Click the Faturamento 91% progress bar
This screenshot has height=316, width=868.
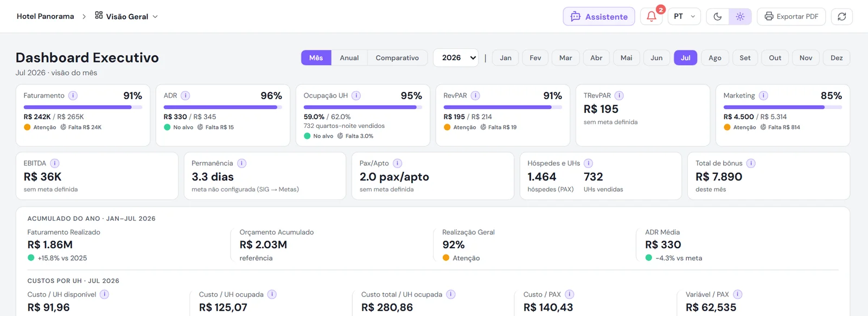click(x=83, y=107)
